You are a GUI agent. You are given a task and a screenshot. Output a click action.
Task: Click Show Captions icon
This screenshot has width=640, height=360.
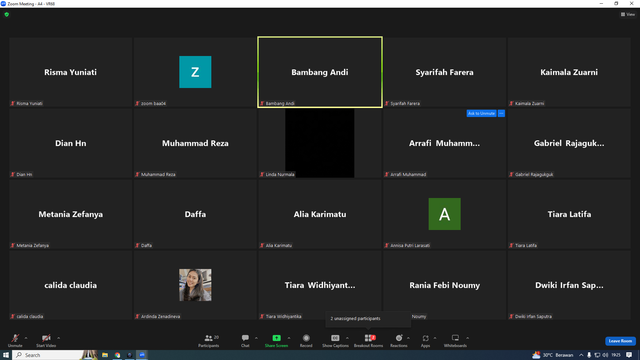335,338
